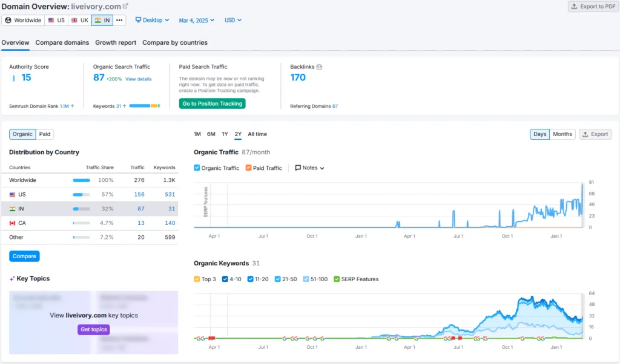Click the Other row in country table
Image resolution: width=620 pixels, height=364 pixels.
tap(90, 237)
